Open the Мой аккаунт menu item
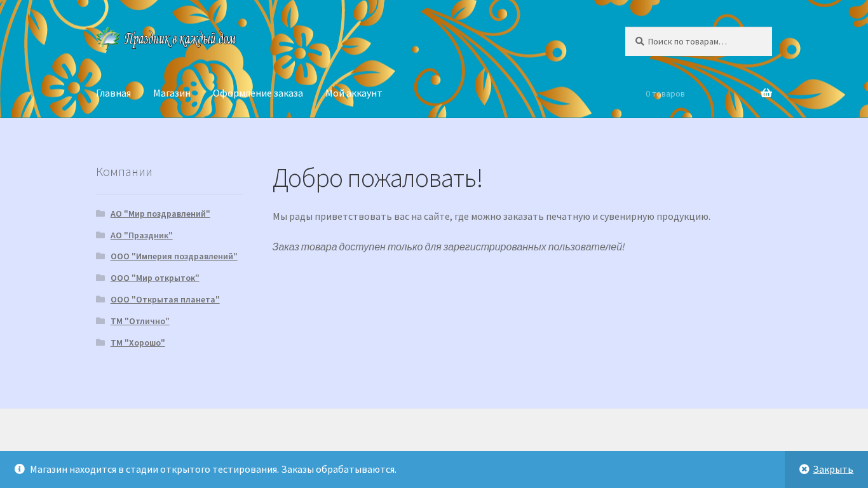Viewport: 868px width, 488px height. (354, 93)
